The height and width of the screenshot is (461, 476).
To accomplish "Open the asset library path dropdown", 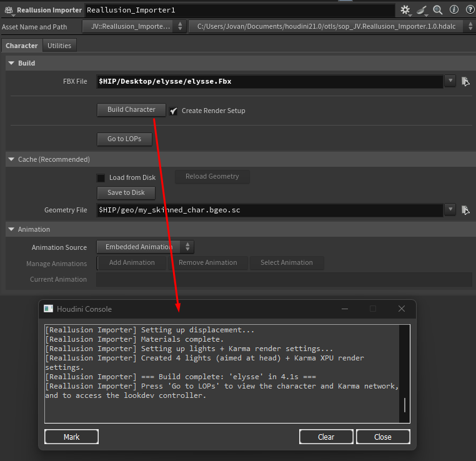I will pyautogui.click(x=332, y=26).
